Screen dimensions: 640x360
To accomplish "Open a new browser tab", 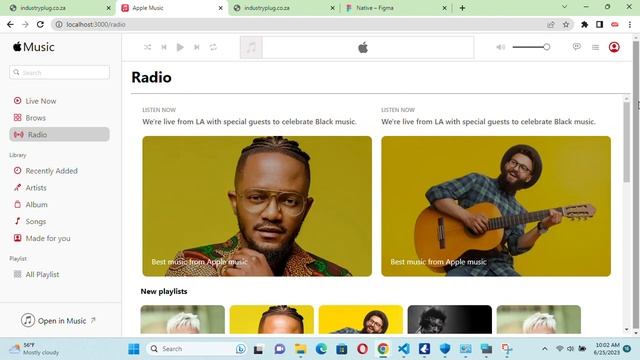I will [x=462, y=8].
